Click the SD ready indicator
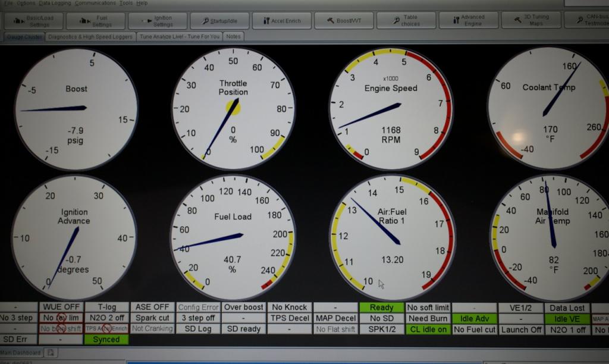Viewport: 609px width, 364px height. coord(243,329)
